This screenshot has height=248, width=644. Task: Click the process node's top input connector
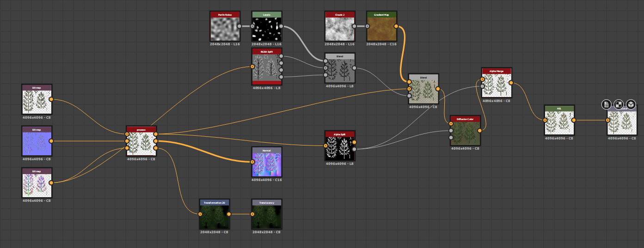coord(128,134)
